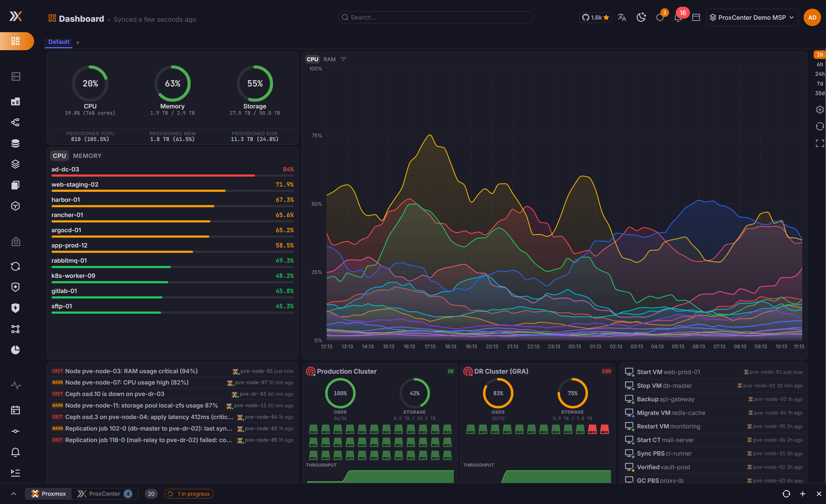The height and width of the screenshot is (504, 826).
Task: Select the Default dashboard tab
Action: coord(59,42)
